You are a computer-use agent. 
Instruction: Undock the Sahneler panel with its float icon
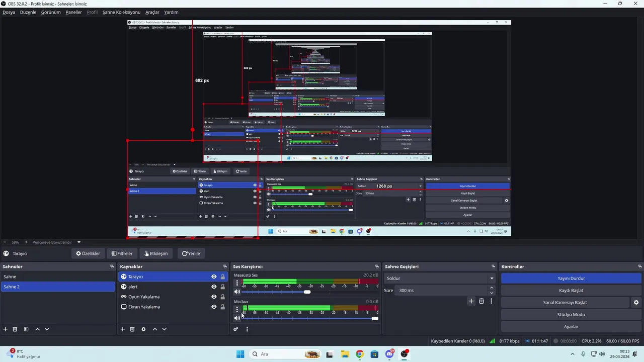pos(112,266)
